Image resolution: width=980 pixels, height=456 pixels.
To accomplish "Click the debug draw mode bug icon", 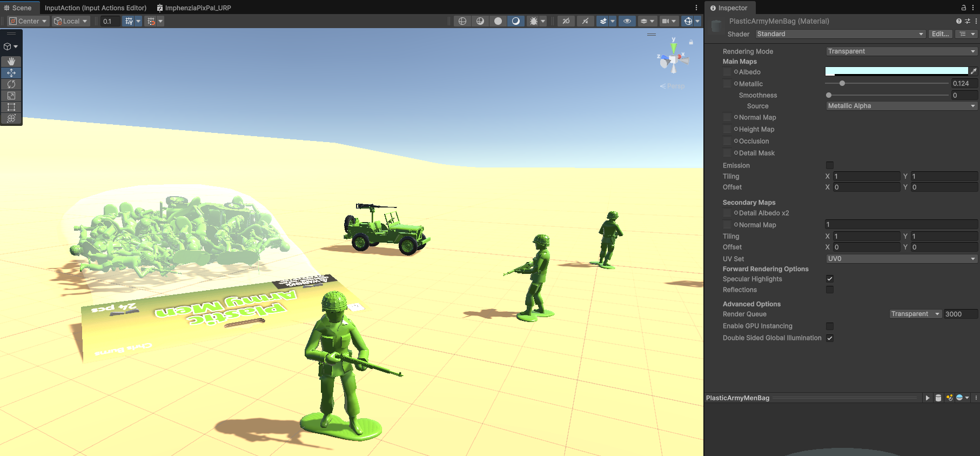I will click(x=534, y=21).
